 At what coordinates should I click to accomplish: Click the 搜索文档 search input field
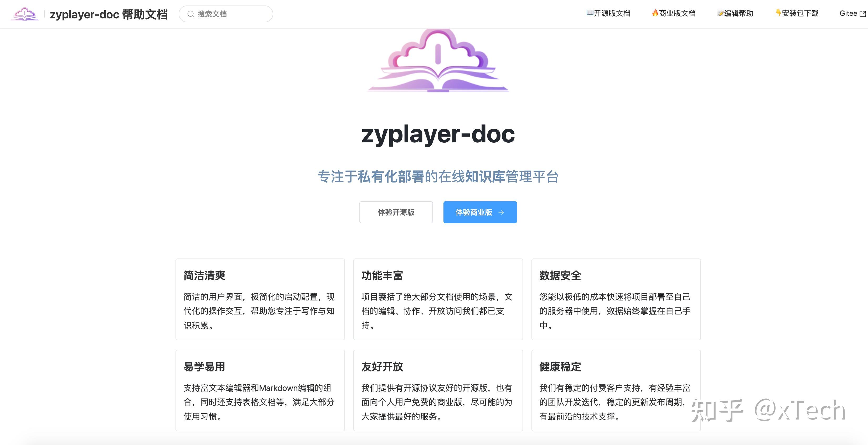click(226, 14)
